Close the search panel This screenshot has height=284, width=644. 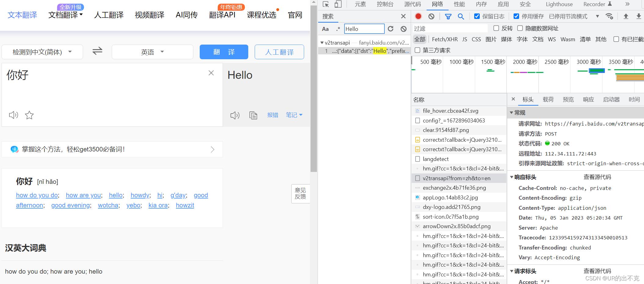(x=403, y=16)
